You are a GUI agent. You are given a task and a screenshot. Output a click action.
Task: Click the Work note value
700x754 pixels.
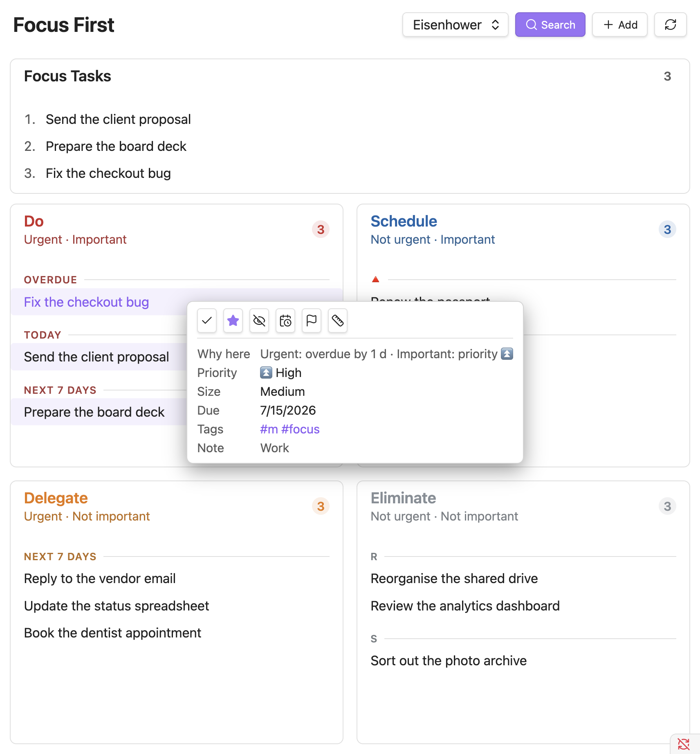[x=275, y=448]
